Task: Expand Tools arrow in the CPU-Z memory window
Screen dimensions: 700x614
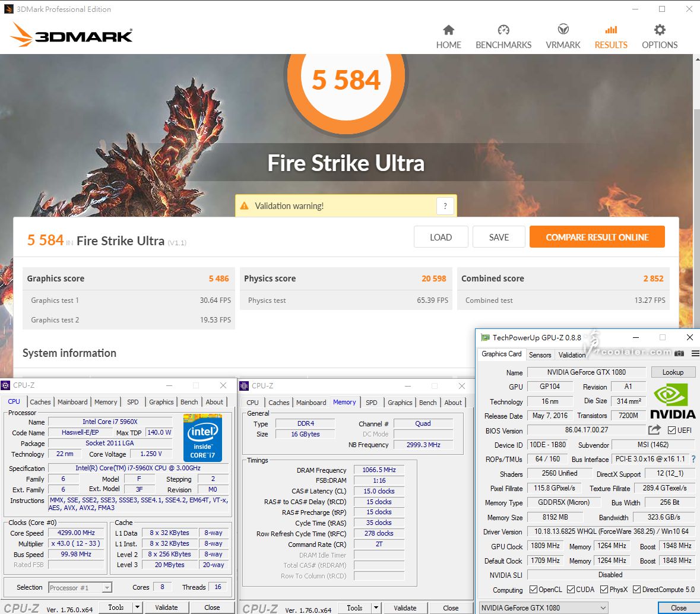Action: click(x=376, y=607)
